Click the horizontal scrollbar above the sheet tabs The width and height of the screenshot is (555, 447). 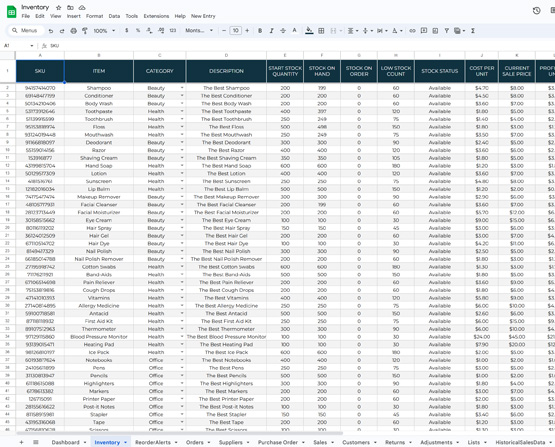tap(179, 433)
